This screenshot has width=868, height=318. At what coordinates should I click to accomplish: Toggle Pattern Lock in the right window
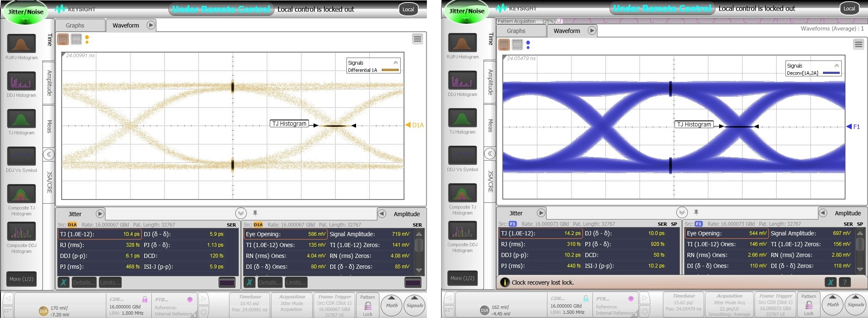809,305
